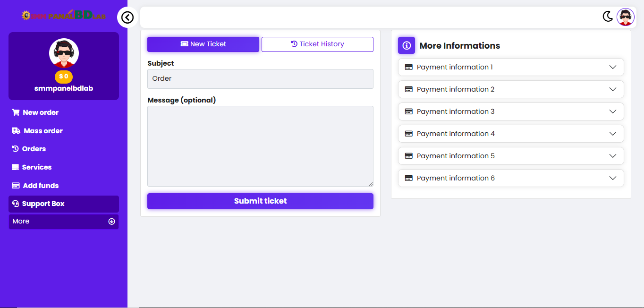Expand the More menu in sidebar
The image size is (644, 308).
pyautogui.click(x=64, y=222)
